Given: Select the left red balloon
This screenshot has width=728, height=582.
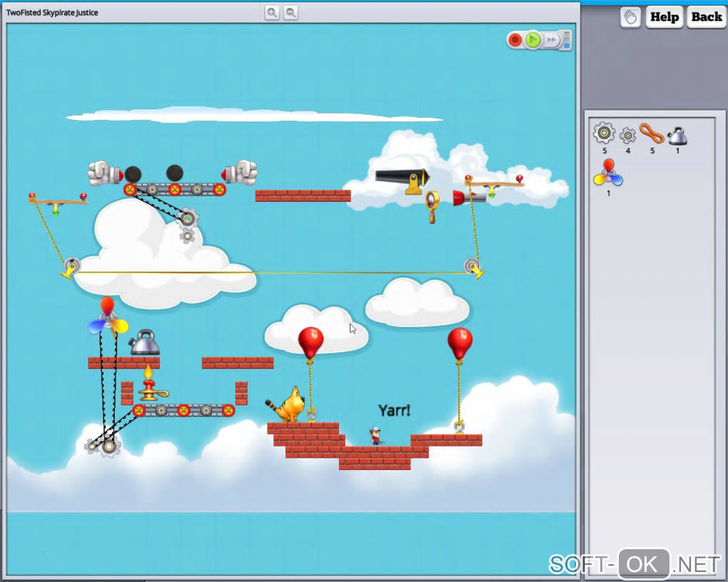Looking at the screenshot, I should 310,344.
